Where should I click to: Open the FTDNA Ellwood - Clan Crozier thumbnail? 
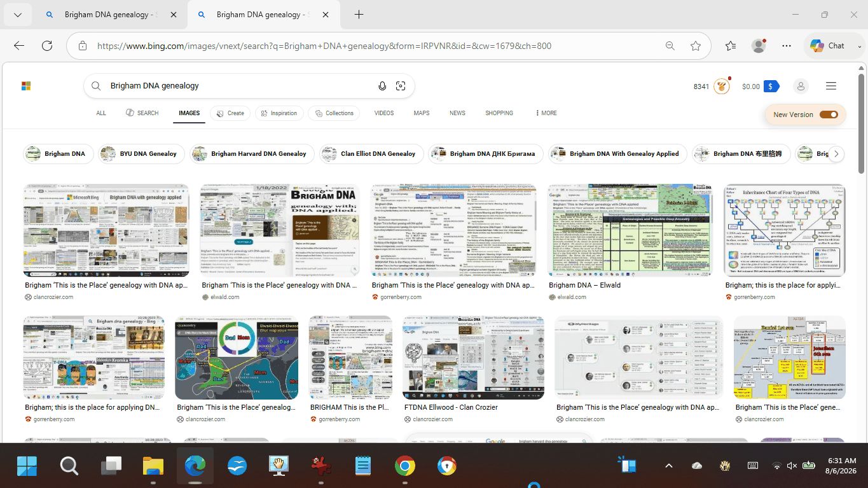point(473,358)
